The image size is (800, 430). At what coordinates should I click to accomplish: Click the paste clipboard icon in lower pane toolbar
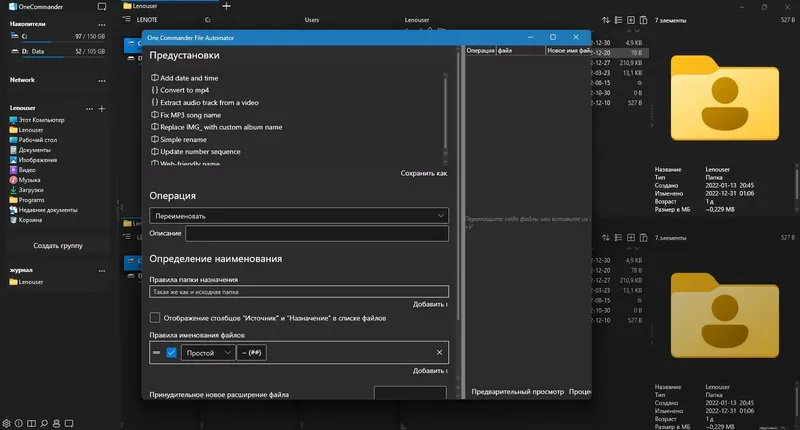[643, 238]
